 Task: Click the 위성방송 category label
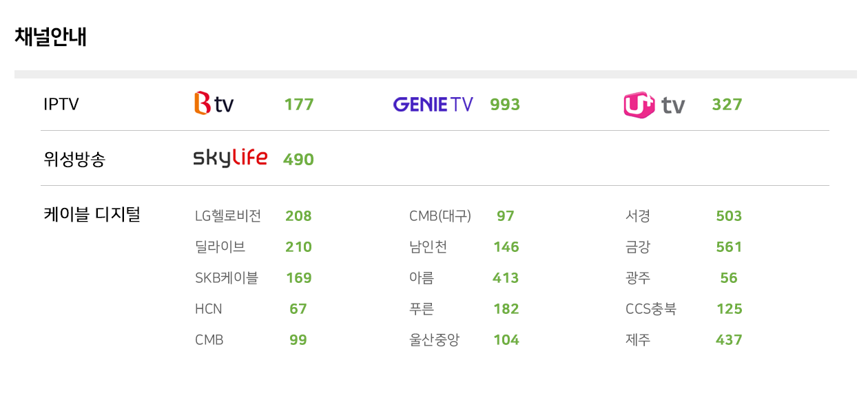coord(74,160)
